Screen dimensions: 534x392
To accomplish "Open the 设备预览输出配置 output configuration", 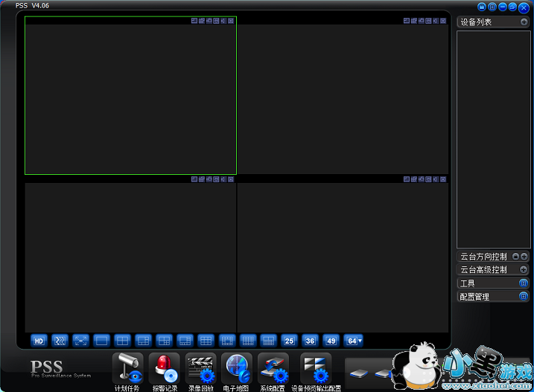I will 316,368.
